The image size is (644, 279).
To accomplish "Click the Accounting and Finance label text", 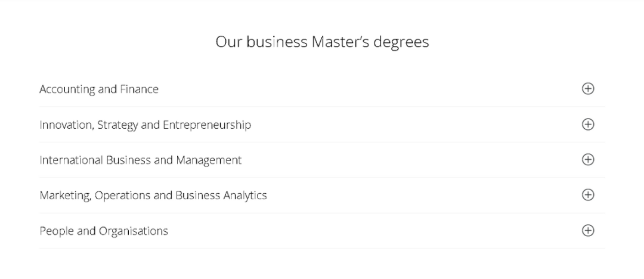I will [99, 89].
